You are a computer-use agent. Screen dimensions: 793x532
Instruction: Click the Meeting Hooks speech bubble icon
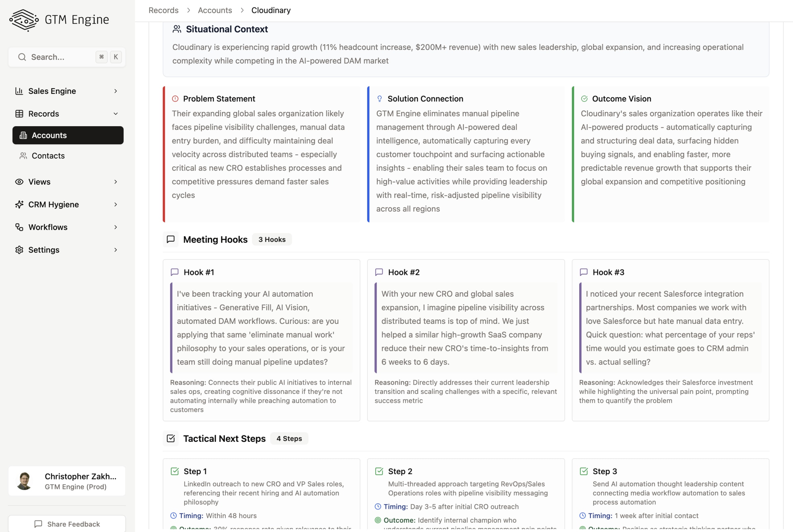(x=170, y=240)
